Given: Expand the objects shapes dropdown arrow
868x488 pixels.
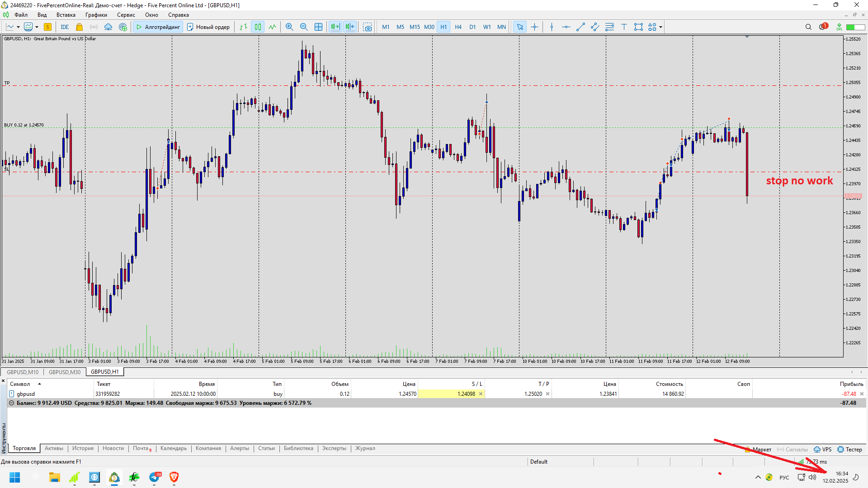Looking at the screenshot, I should coord(660,27).
